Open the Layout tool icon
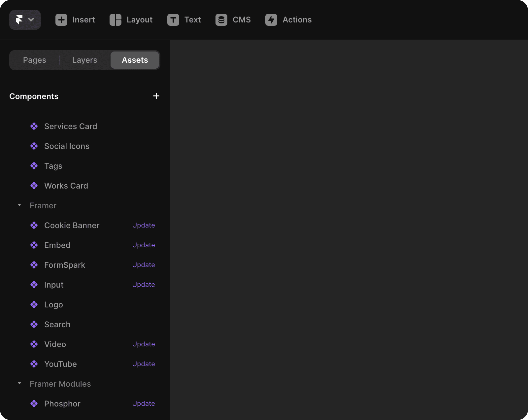 (115, 20)
